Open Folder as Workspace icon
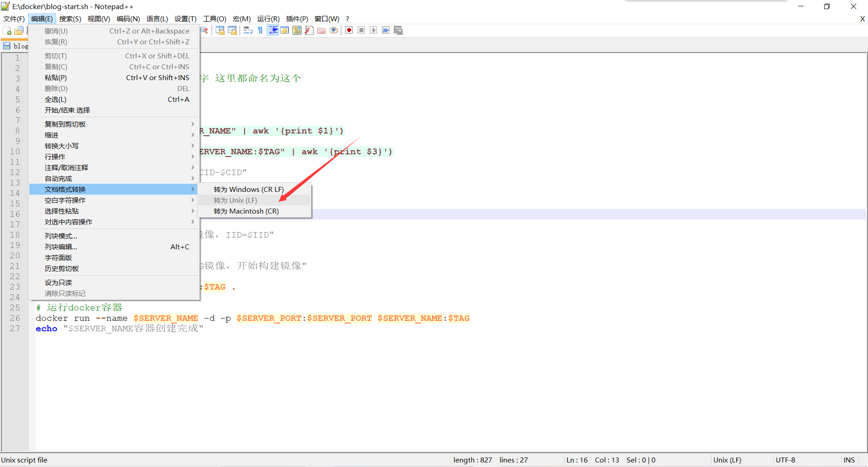 tap(321, 30)
